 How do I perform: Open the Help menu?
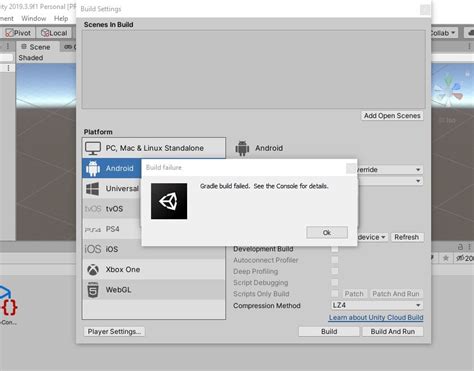click(x=61, y=18)
